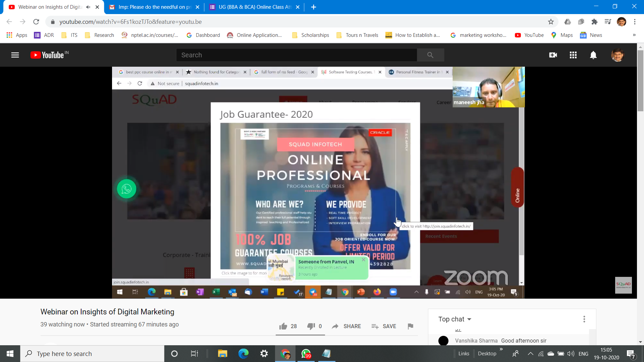Mute the tab via its speaker icon
644x362 pixels.
pos(88,7)
